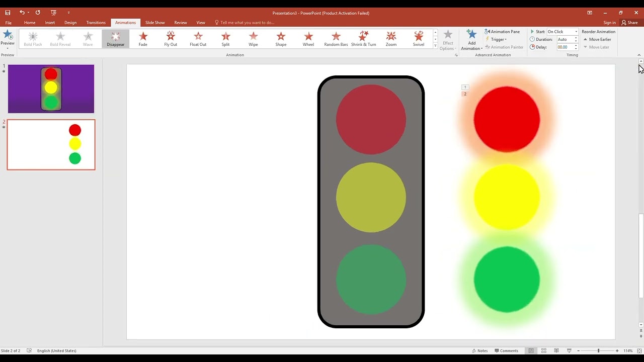Viewport: 644px width, 362px height.
Task: Switch to the Insert tab
Action: [50, 23]
